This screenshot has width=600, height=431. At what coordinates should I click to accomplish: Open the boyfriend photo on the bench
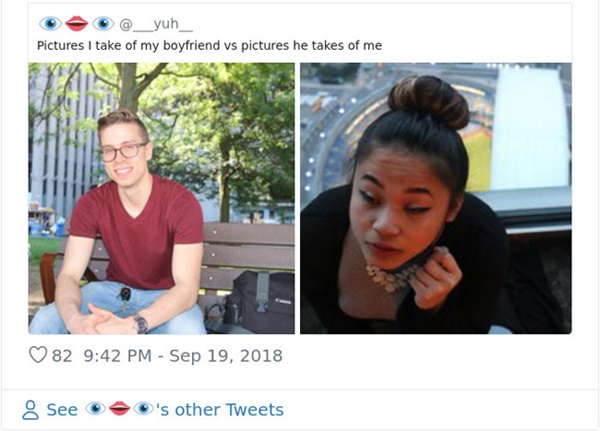(x=161, y=198)
